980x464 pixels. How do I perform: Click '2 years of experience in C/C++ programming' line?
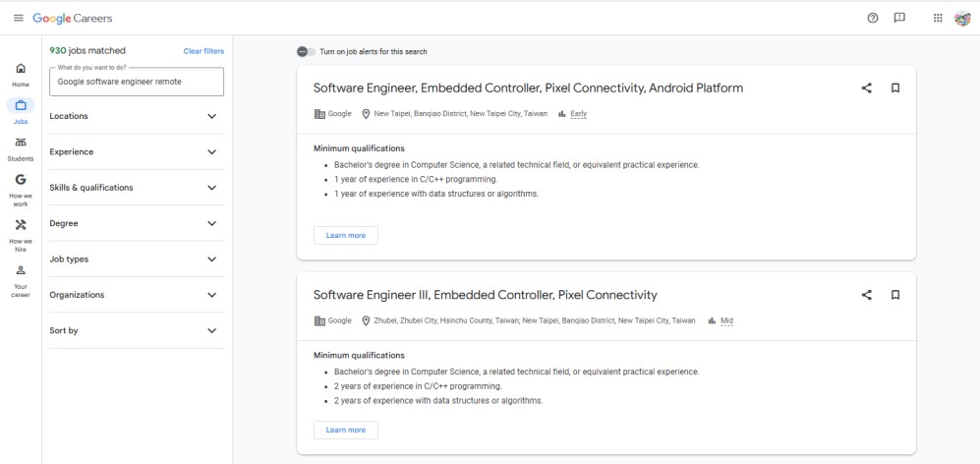[x=418, y=386]
